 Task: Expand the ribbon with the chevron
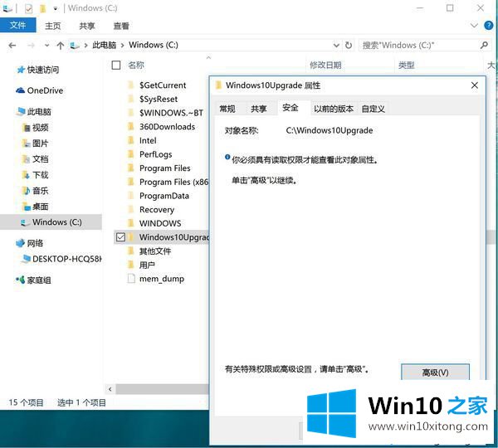point(474,26)
